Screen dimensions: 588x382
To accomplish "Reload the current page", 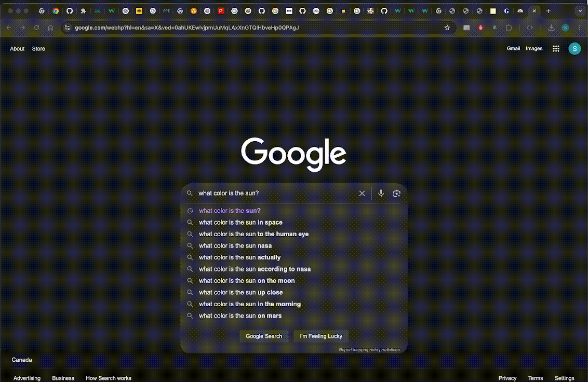I will pyautogui.click(x=36, y=28).
